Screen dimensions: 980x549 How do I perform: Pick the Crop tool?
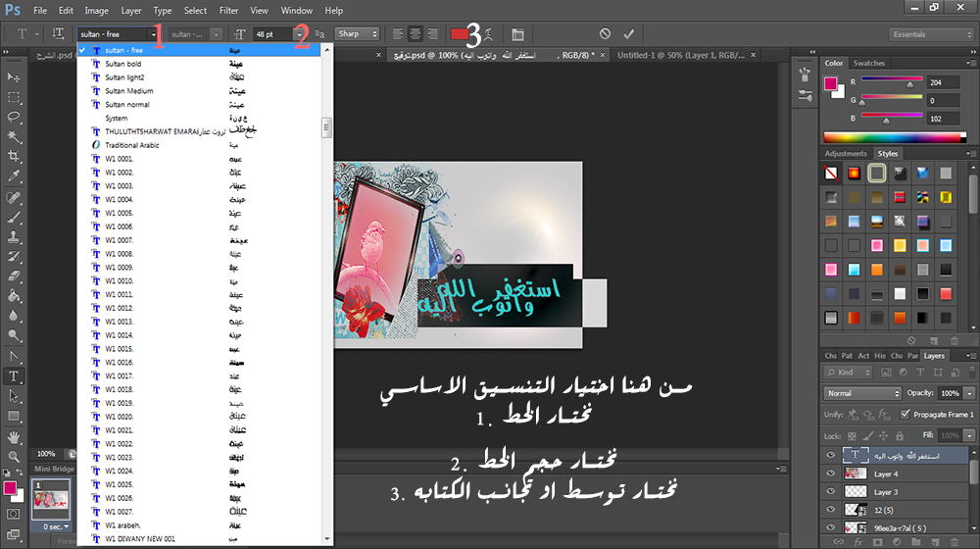tap(14, 157)
